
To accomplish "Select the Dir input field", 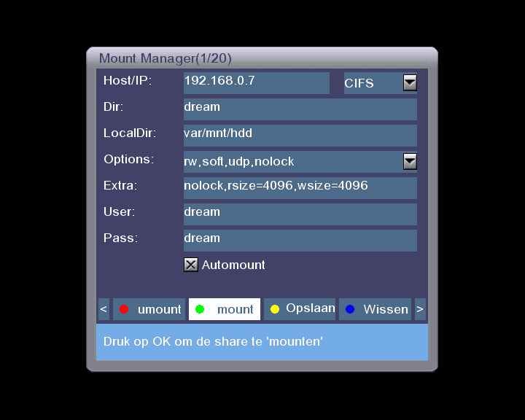I will click(x=300, y=109).
